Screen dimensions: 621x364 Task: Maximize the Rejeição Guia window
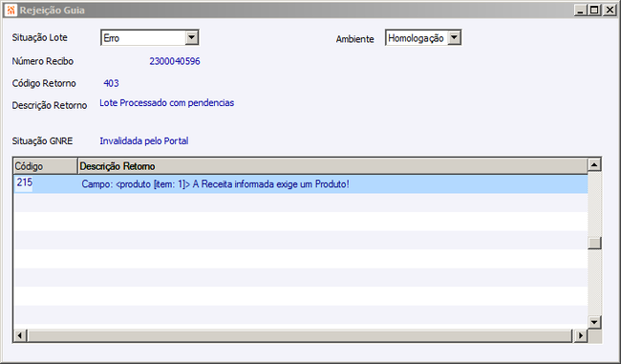[x=594, y=10]
